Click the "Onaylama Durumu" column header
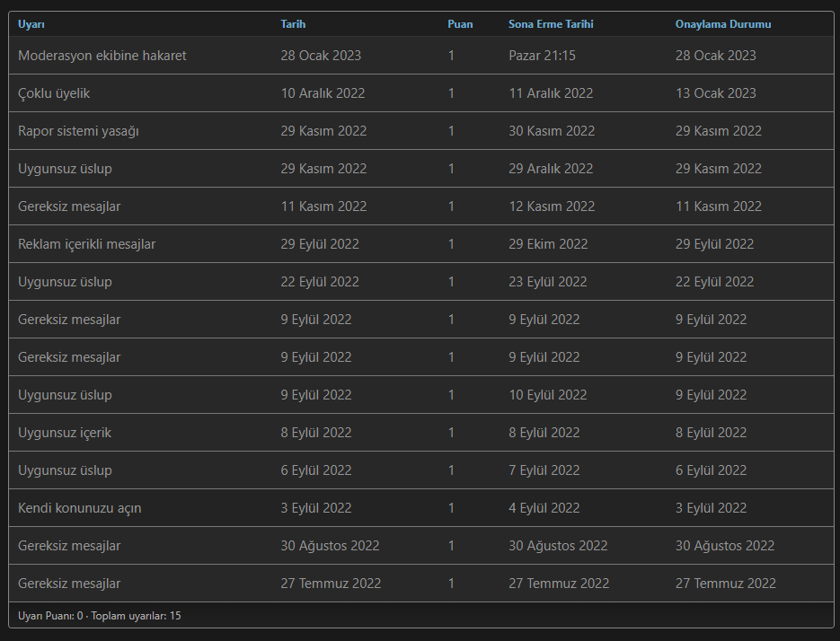The image size is (840, 641). tap(723, 24)
